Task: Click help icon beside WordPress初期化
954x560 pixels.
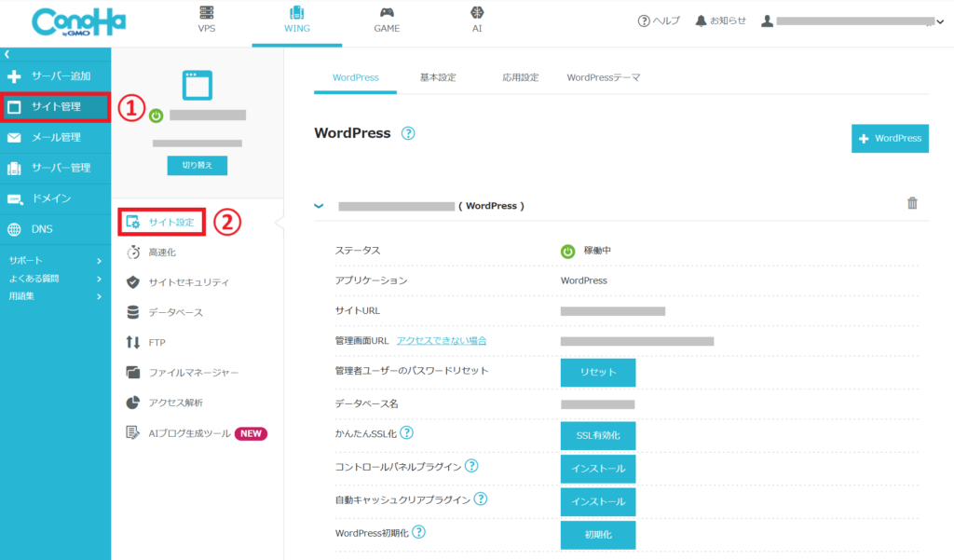Action: [x=418, y=532]
